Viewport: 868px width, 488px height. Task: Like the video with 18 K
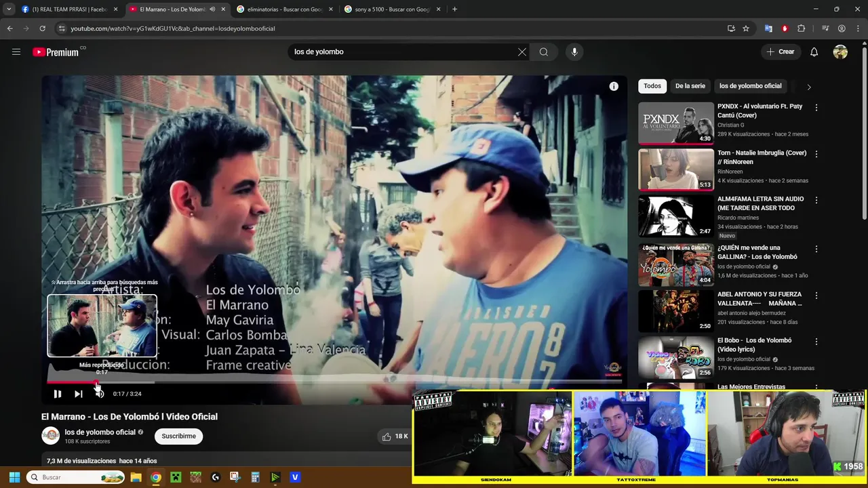pyautogui.click(x=394, y=436)
